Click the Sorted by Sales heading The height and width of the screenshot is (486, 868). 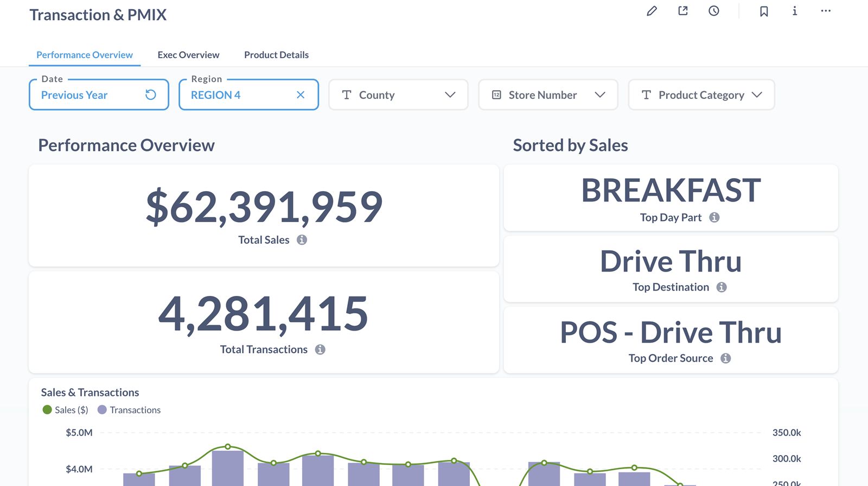click(571, 146)
